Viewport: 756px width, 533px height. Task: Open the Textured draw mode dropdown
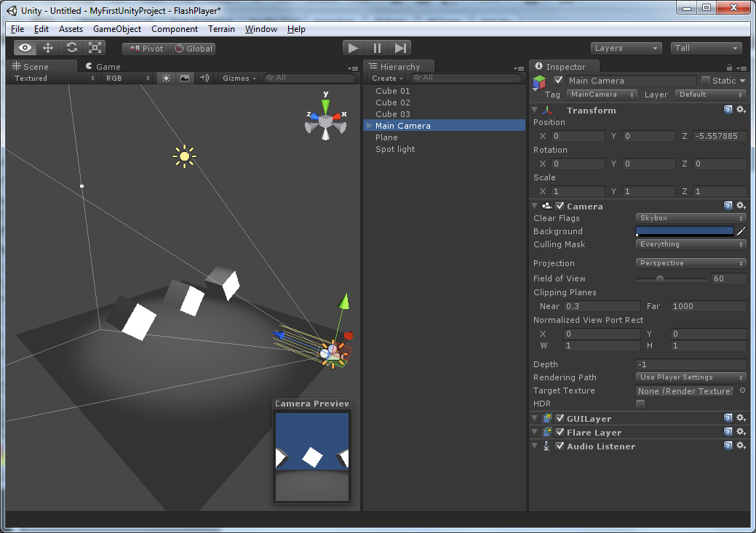(54, 78)
